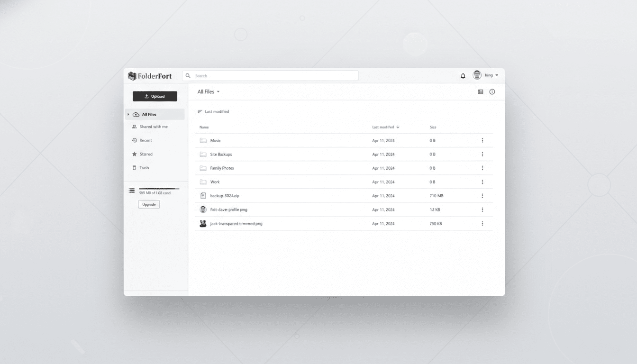Open the king account dropdown
Viewport: 637px width, 364px height.
click(x=486, y=75)
